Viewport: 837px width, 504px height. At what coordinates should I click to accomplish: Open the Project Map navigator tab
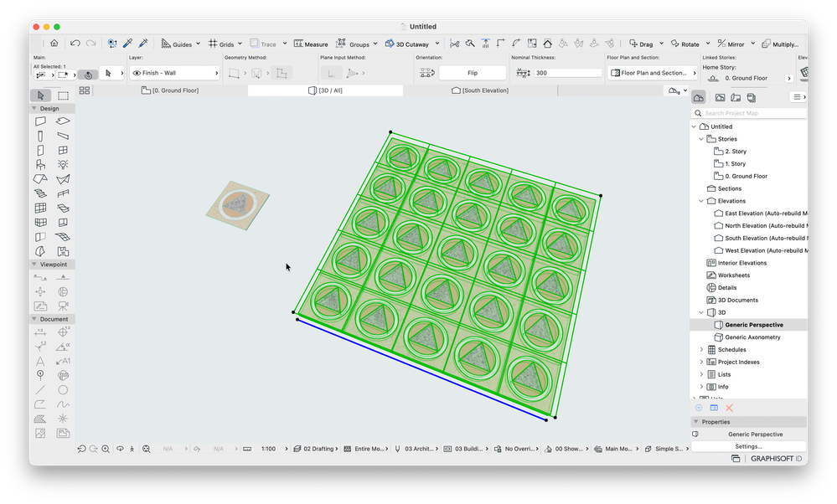(x=699, y=97)
